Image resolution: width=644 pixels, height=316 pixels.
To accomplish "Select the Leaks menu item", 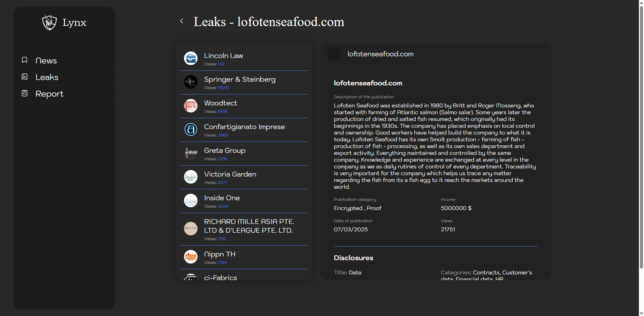I will (x=47, y=77).
